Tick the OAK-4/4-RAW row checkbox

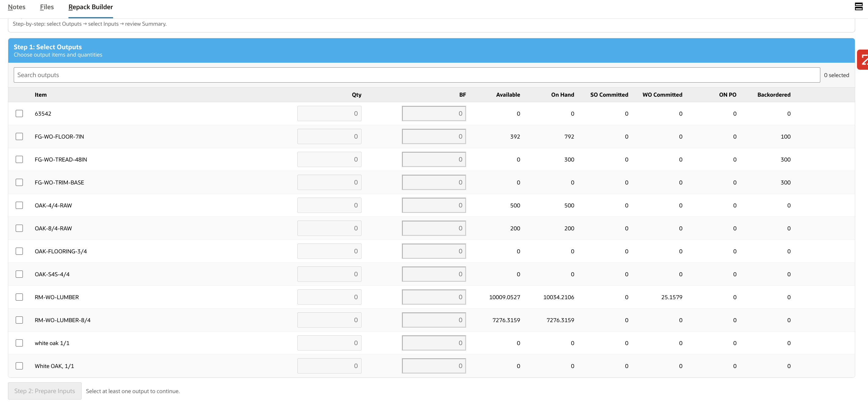19,205
